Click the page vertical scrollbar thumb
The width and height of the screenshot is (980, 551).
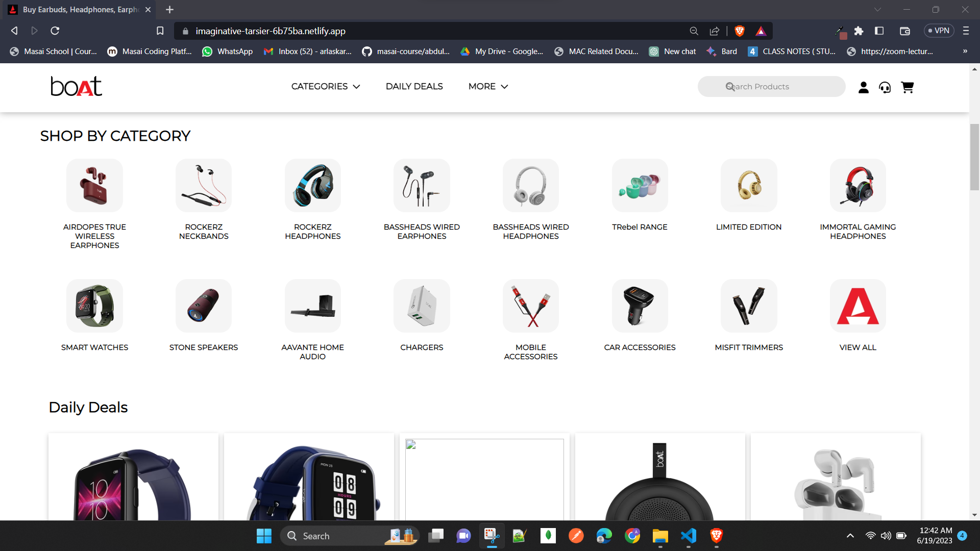974,157
